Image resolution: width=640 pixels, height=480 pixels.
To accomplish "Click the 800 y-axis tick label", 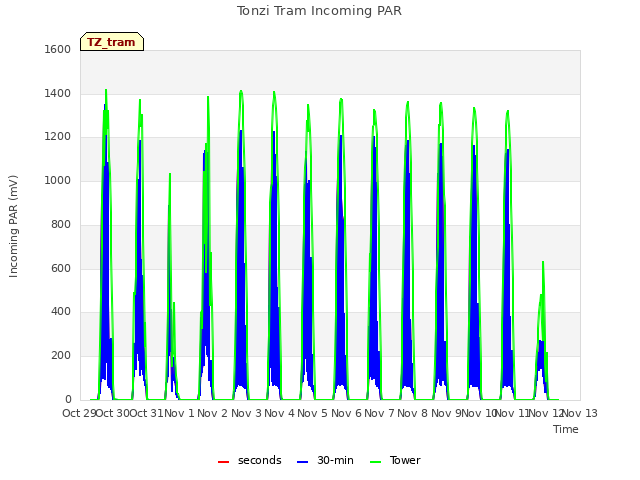I will [61, 224].
